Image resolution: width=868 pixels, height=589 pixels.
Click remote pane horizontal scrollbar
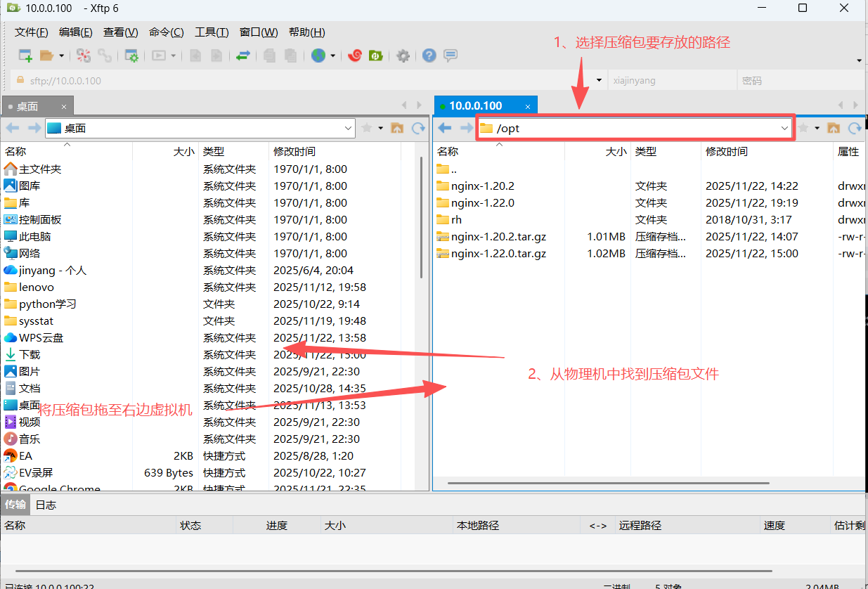coord(609,483)
